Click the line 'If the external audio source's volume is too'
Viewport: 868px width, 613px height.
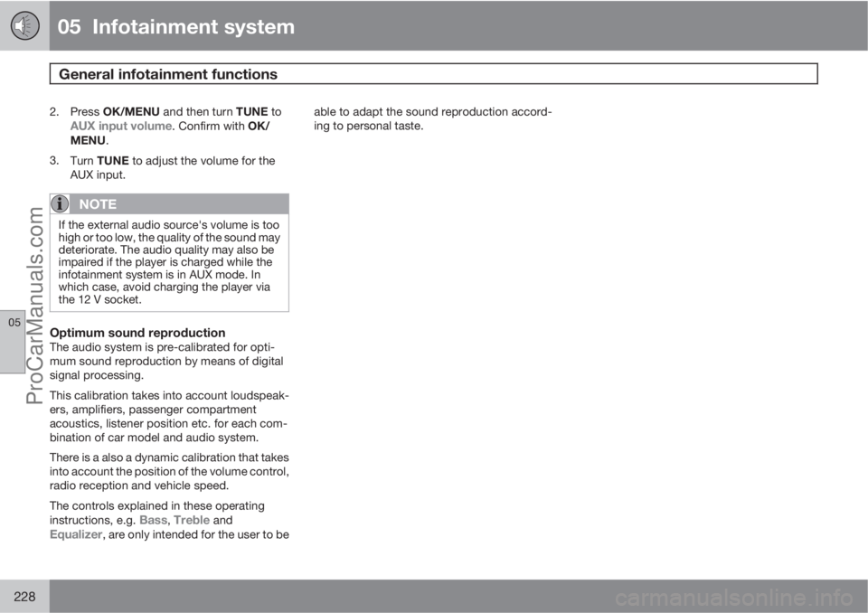[169, 225]
